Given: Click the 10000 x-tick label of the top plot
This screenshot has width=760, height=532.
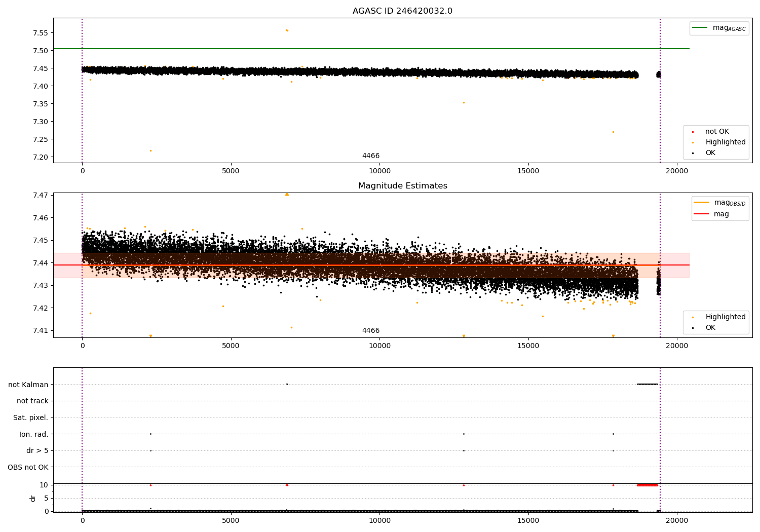Looking at the screenshot, I should click(379, 171).
